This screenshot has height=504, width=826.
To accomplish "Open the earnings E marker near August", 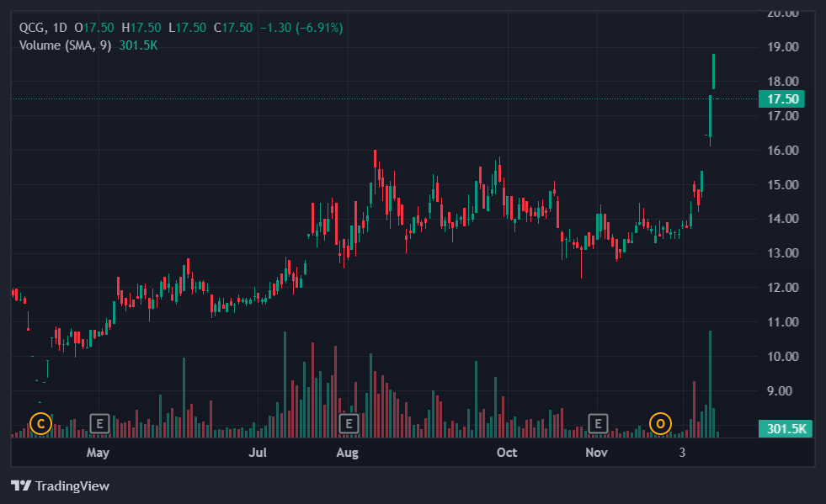I will click(348, 423).
